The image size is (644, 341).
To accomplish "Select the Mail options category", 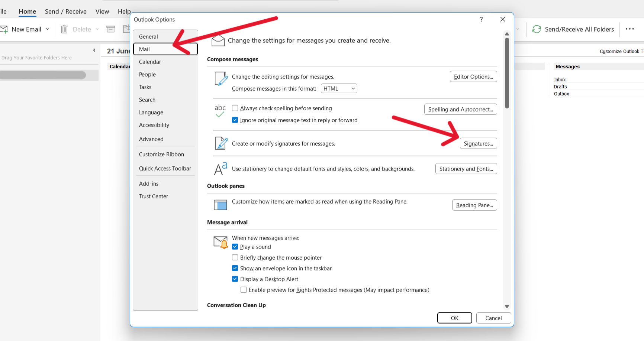I will tap(165, 49).
